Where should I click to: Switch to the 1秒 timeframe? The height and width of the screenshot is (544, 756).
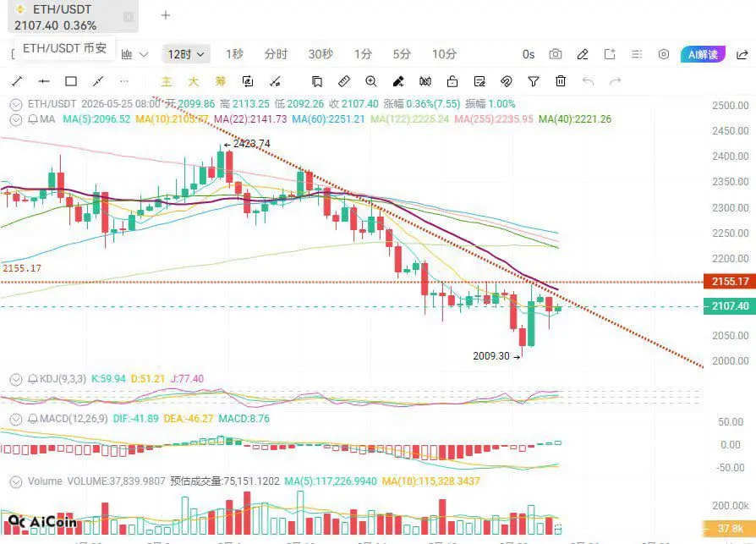(x=234, y=54)
